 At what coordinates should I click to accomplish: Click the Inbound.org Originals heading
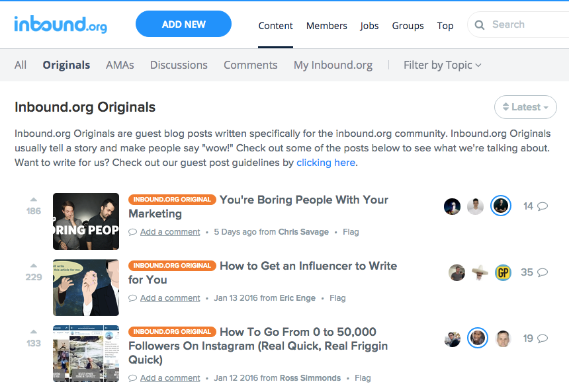click(85, 107)
